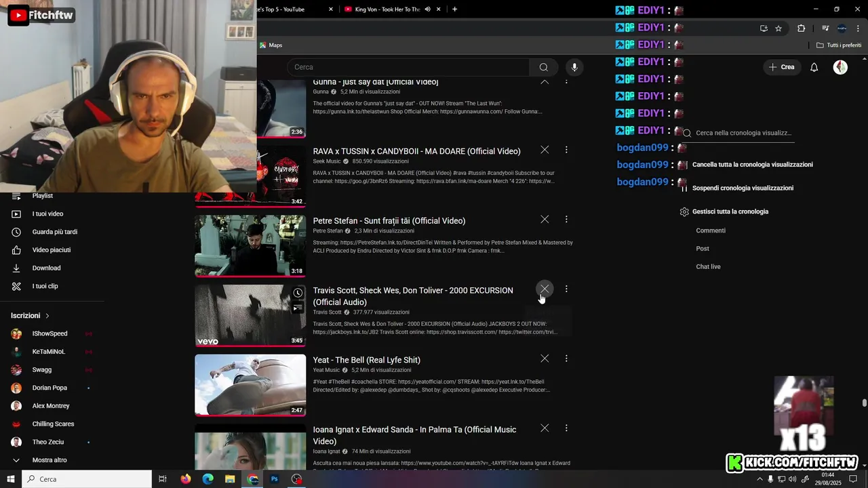Image resolution: width=868 pixels, height=488 pixels.
Task: Click Cancella tutta la cronologia visualizzazioni
Action: tap(752, 165)
